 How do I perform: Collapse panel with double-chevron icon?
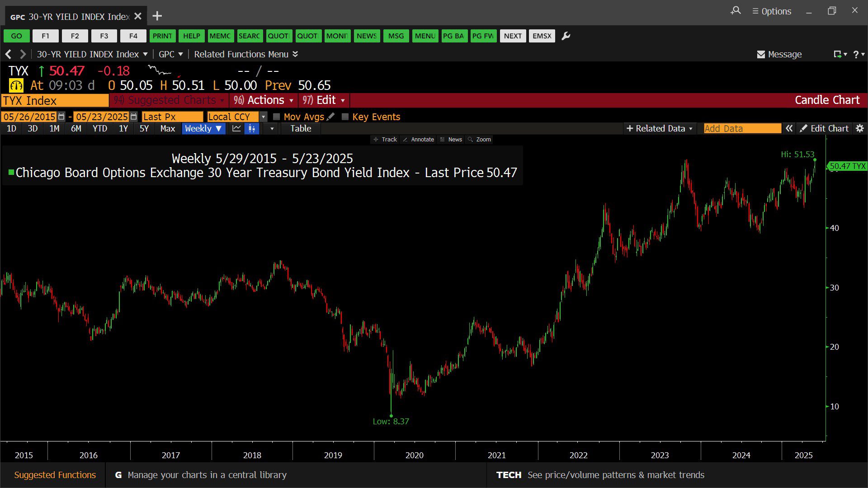click(789, 128)
